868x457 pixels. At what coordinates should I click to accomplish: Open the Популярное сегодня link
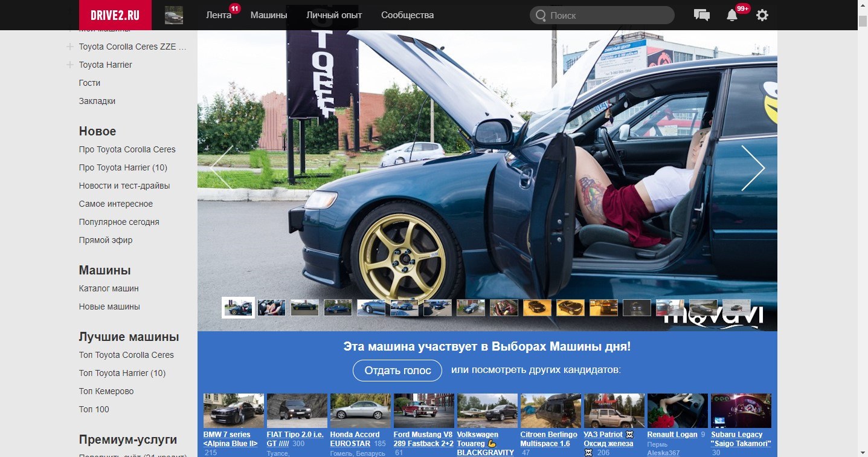click(x=119, y=222)
